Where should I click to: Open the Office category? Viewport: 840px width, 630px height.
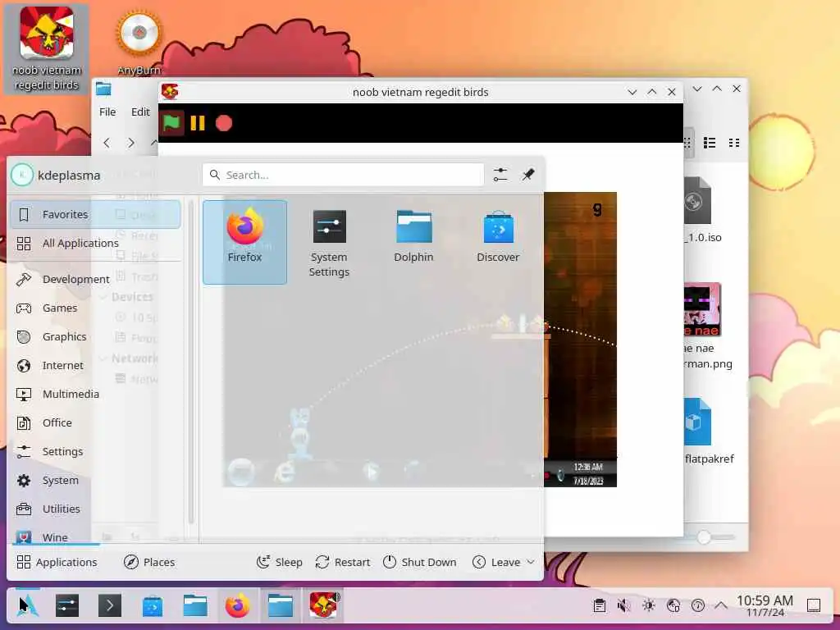pos(95,423)
